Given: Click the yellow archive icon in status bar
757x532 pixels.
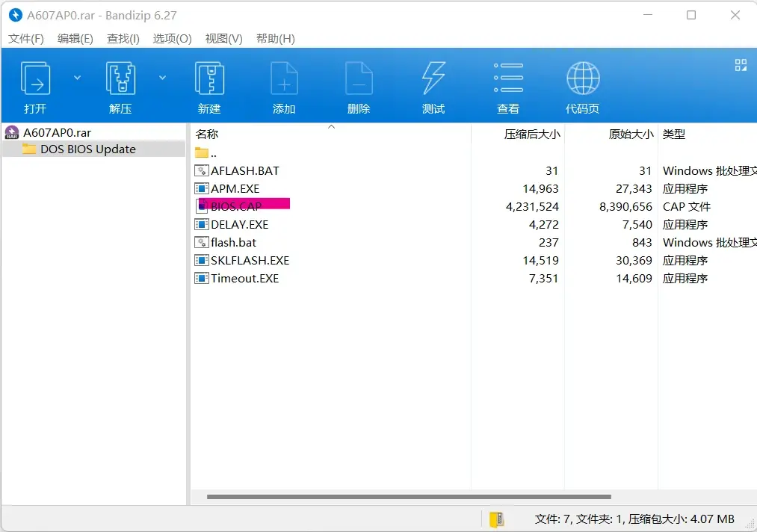Looking at the screenshot, I should pyautogui.click(x=496, y=519).
